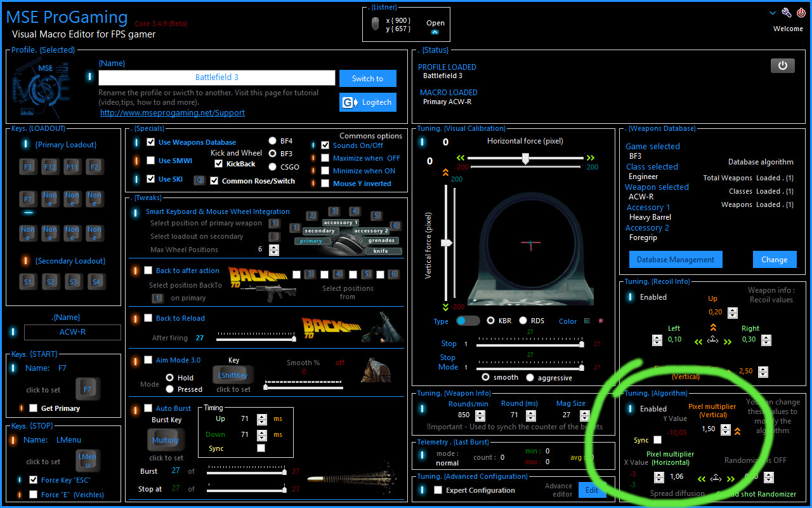The height and width of the screenshot is (508, 812).
Task: Flip the Type toggle switch in Visual Calibration
Action: [468, 321]
